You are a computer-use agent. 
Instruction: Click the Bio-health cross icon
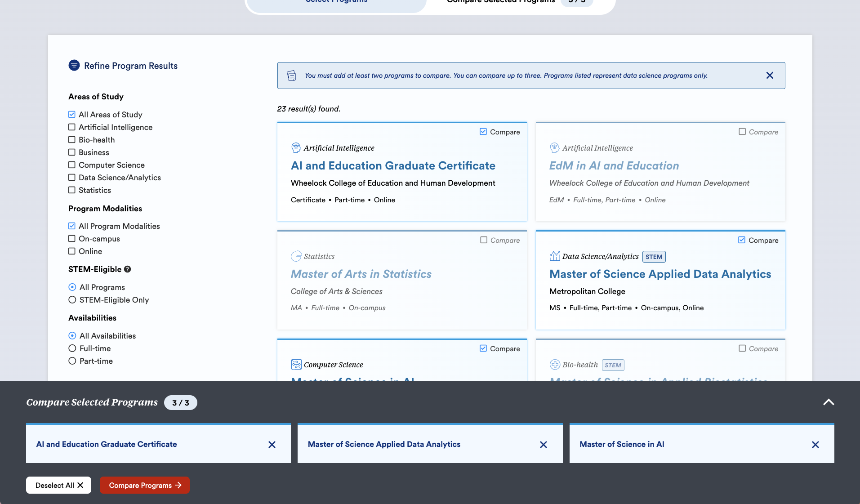coord(555,364)
